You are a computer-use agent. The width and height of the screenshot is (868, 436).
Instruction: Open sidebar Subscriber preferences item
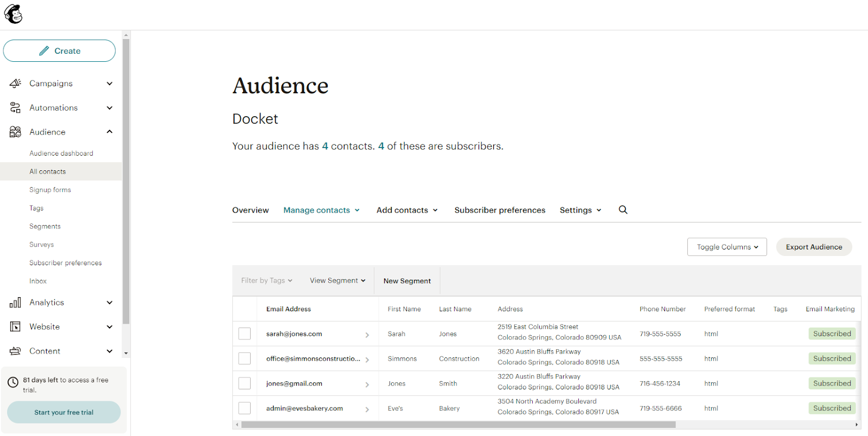[66, 263]
